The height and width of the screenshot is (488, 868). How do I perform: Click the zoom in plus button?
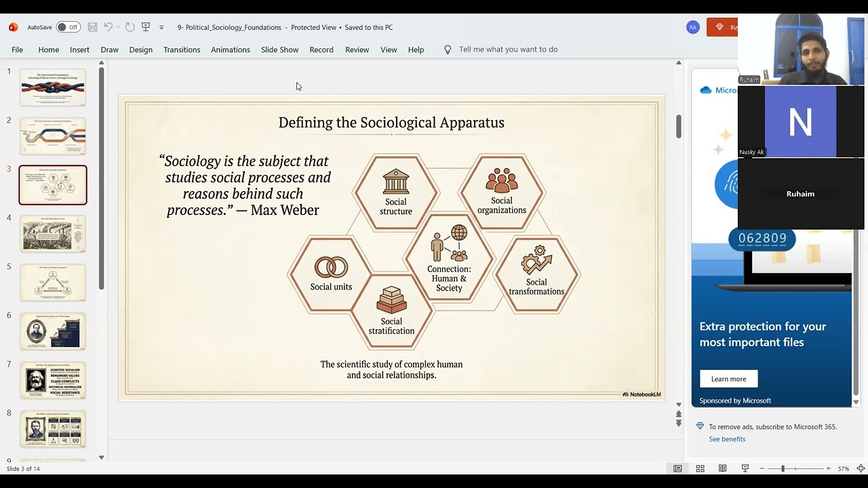(x=828, y=468)
